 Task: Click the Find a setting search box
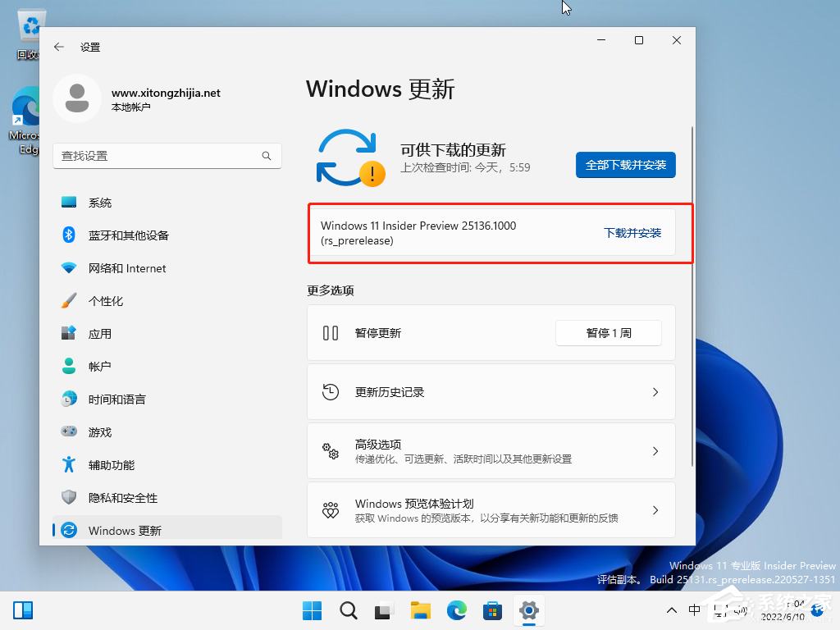click(167, 156)
